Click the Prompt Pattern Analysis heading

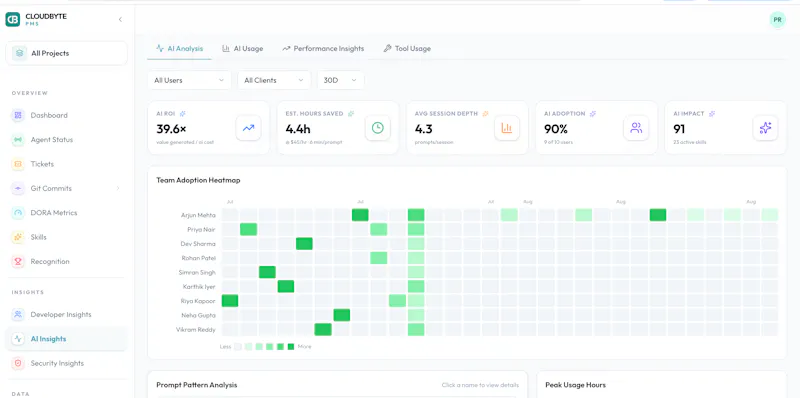[197, 385]
